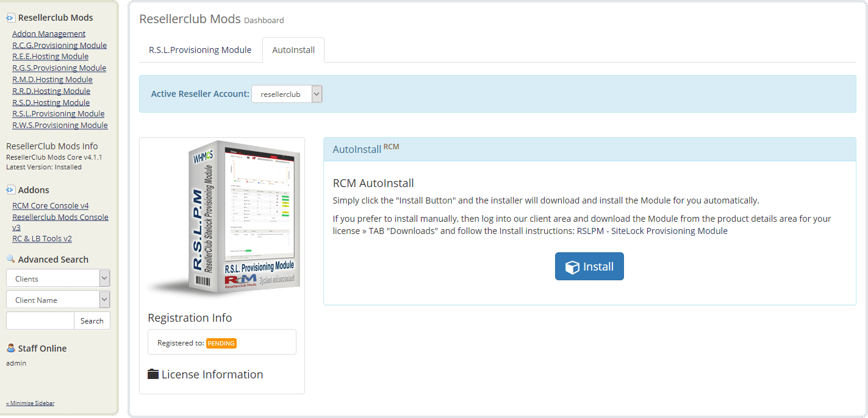Click the Advanced Search text field
This screenshot has width=868, height=418.
click(40, 321)
